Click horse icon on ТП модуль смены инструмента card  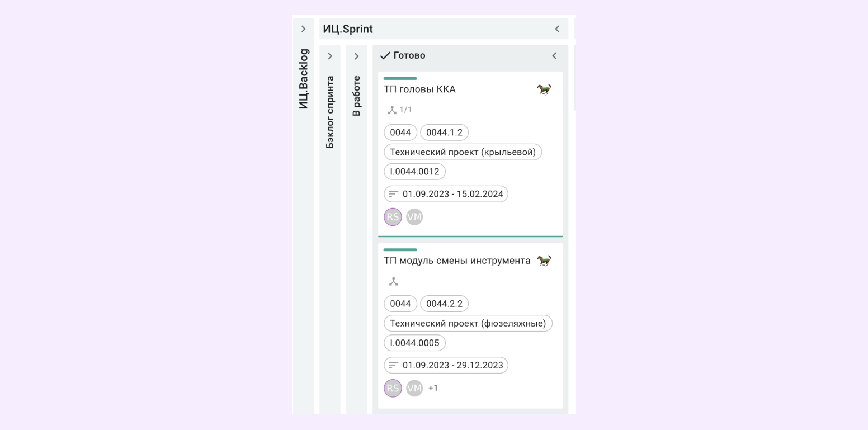544,261
